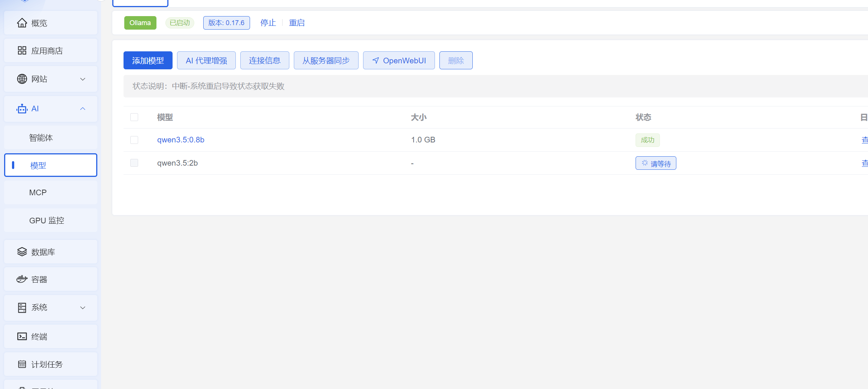Click the home icon beside 概览
Image resolution: width=868 pixels, height=389 pixels.
[x=22, y=23]
